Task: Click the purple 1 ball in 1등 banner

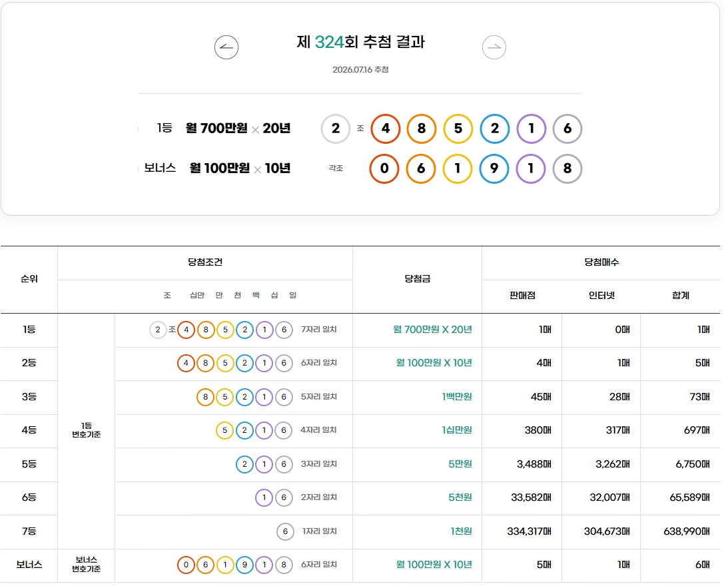Action: tap(531, 129)
